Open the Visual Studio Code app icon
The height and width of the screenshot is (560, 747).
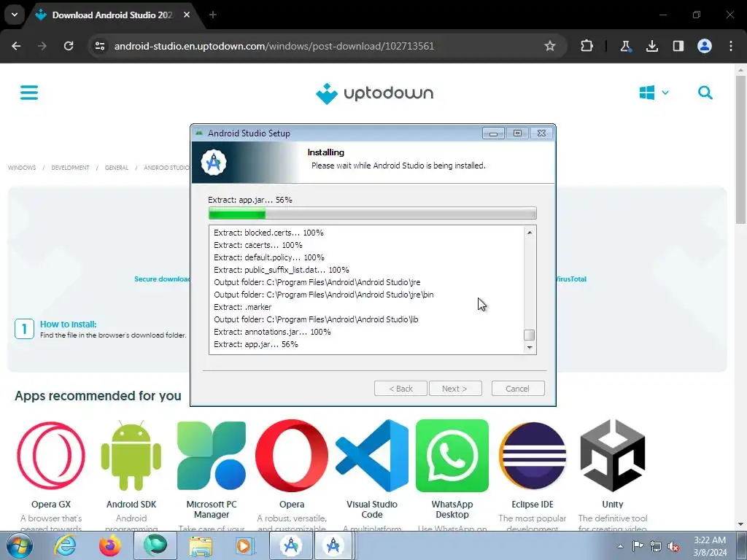[372, 456]
